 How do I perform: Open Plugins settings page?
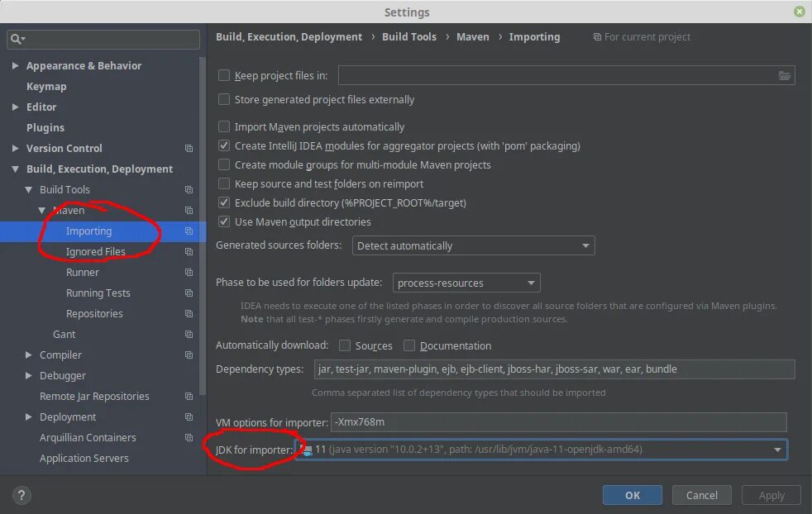[x=45, y=128]
